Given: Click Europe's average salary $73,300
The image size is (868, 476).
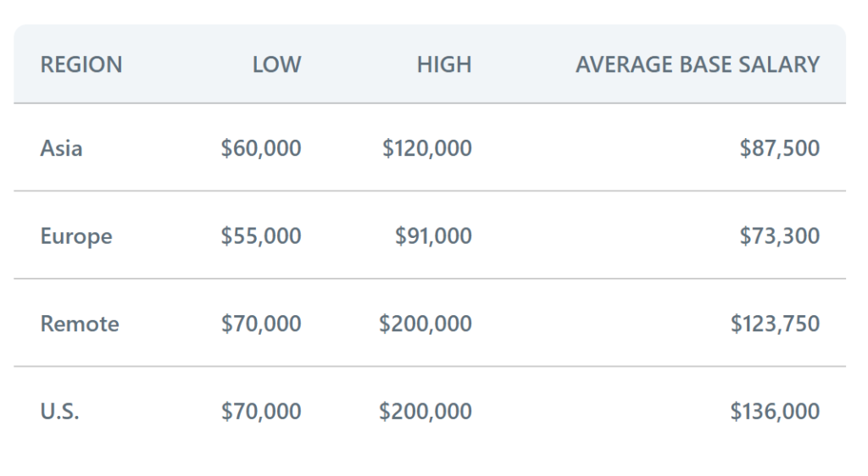Looking at the screenshot, I should tap(780, 235).
